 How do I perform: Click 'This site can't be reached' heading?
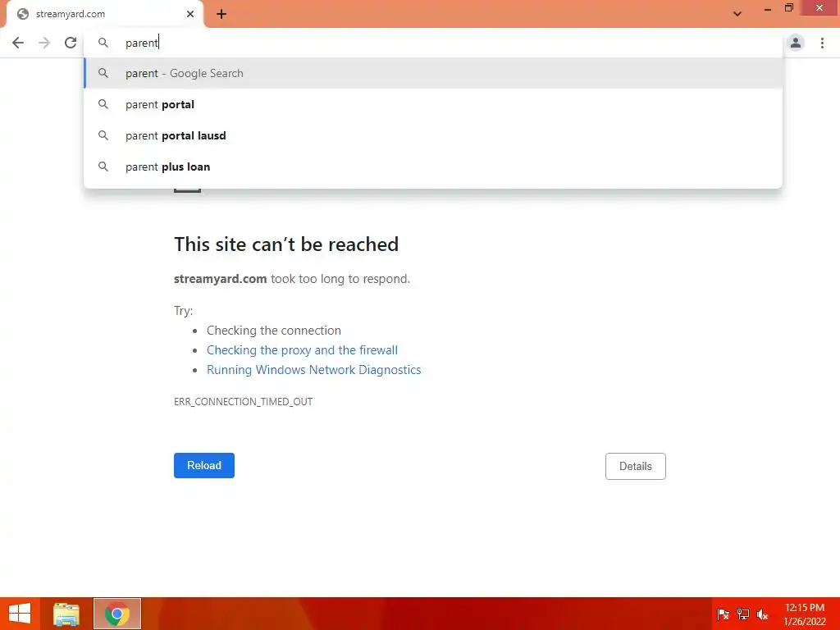(x=286, y=244)
